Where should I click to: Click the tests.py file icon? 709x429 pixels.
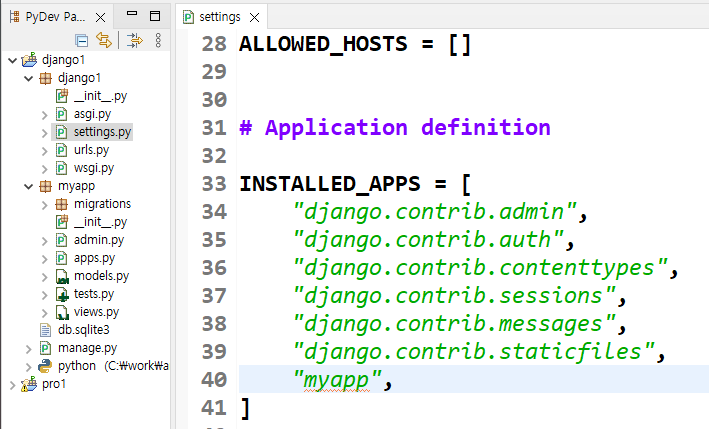coord(61,294)
